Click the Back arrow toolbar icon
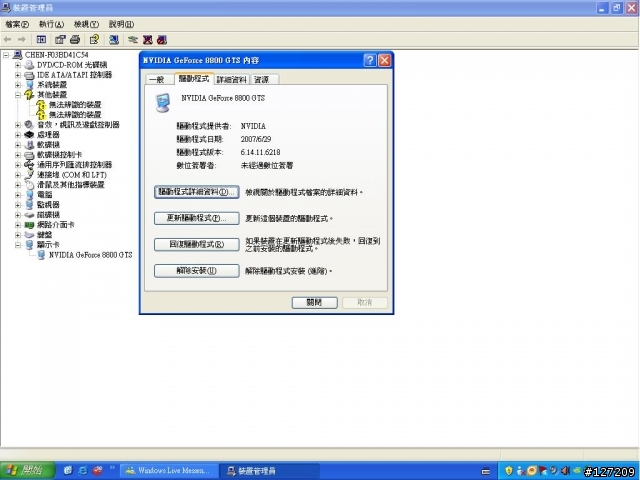 click(x=7, y=40)
